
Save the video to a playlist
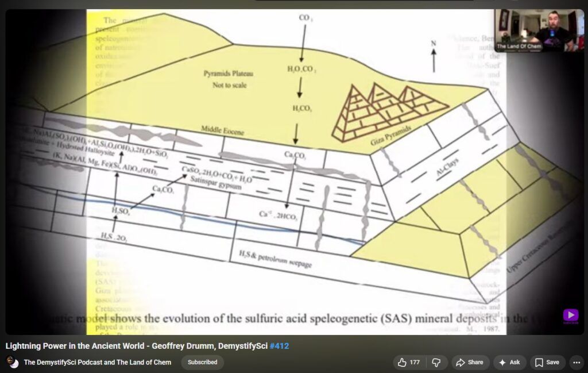547,362
